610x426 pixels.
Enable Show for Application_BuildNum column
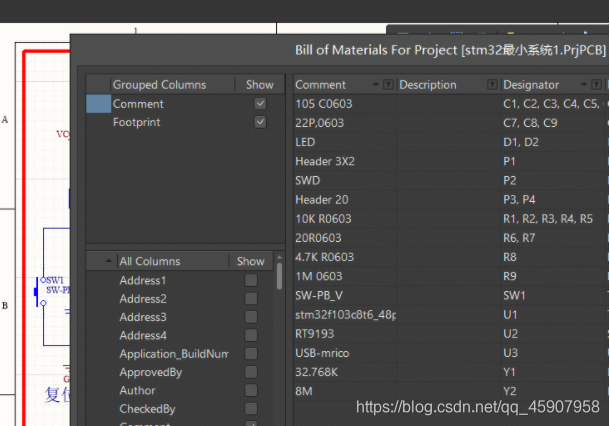251,353
